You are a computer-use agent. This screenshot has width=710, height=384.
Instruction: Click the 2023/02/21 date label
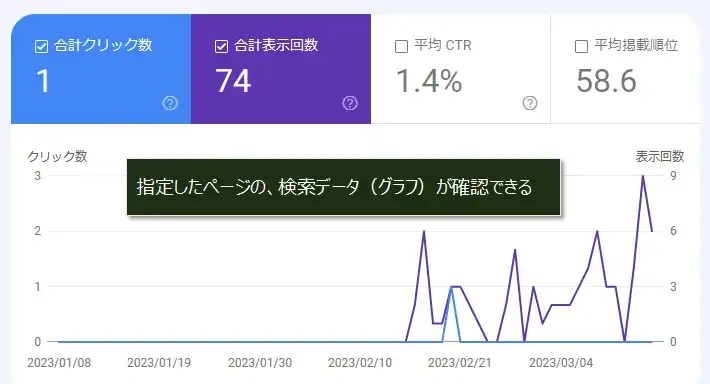click(460, 363)
